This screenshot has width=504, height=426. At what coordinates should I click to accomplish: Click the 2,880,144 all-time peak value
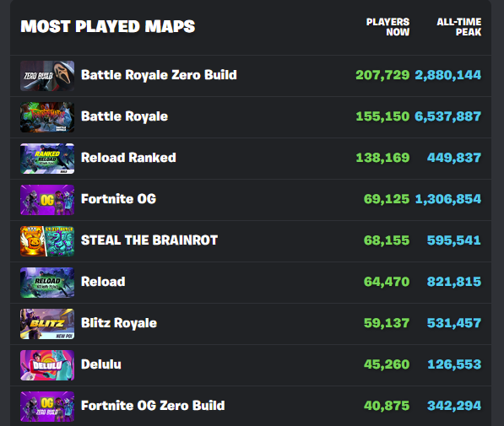[448, 75]
